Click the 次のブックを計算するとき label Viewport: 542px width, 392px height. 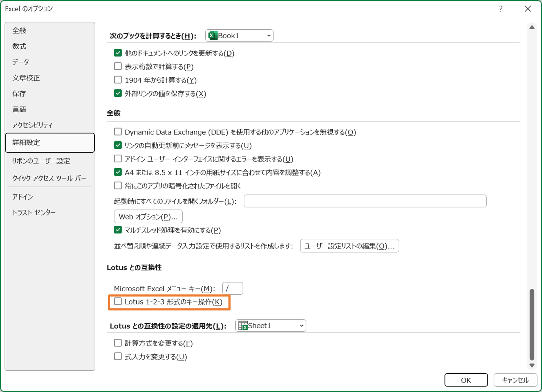[x=153, y=36]
